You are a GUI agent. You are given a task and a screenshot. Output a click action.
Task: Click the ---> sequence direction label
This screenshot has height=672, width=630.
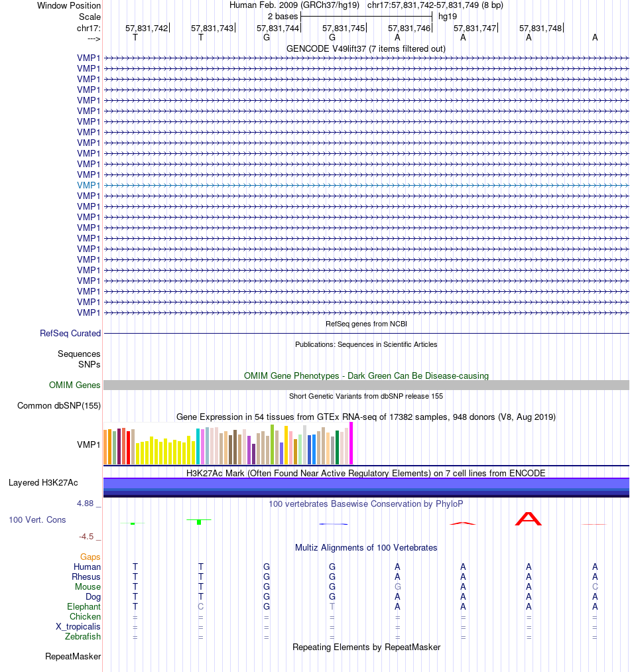[94, 38]
